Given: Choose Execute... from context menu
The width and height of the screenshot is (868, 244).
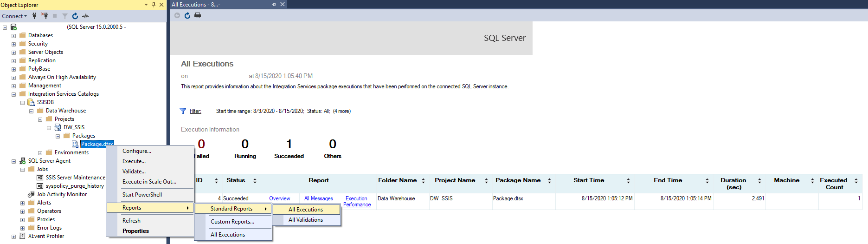Looking at the screenshot, I should click(150, 161).
